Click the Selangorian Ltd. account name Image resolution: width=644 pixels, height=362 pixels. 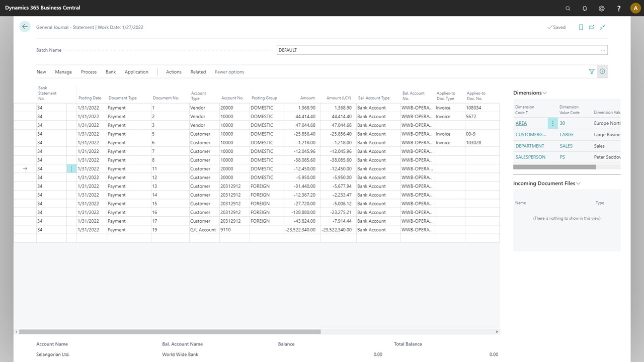point(53,354)
